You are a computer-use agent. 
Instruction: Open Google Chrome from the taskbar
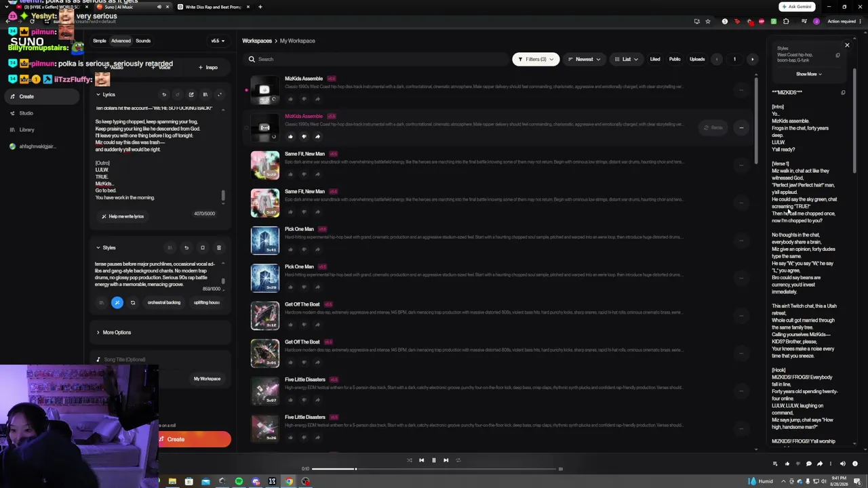[289, 482]
